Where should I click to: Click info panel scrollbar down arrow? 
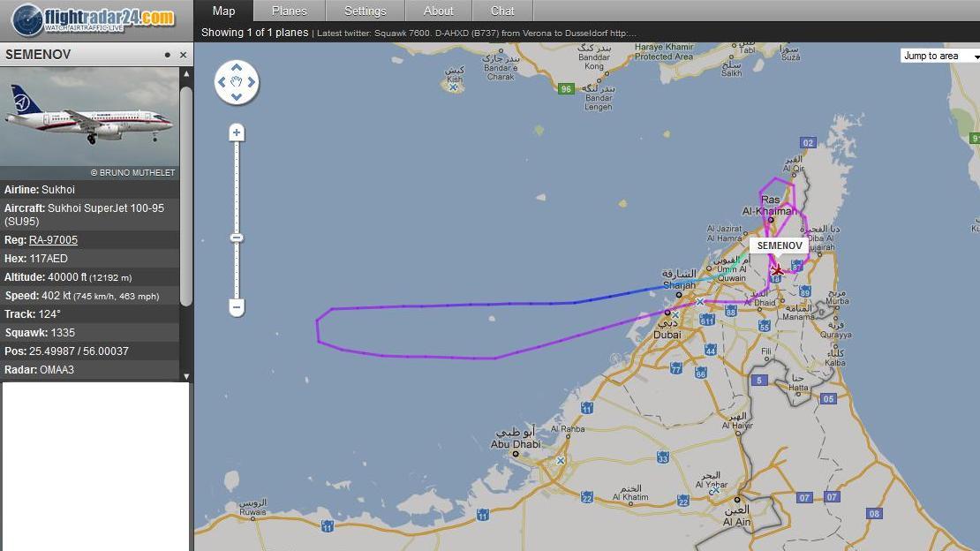point(186,376)
